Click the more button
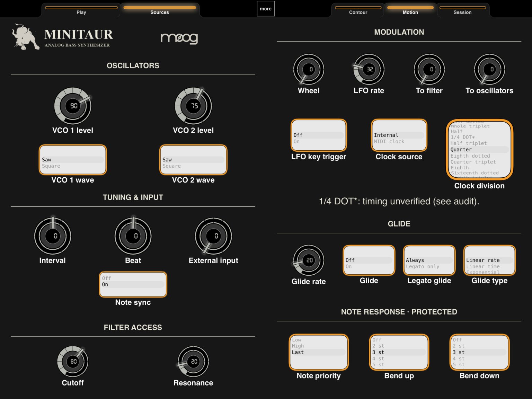This screenshot has width=532, height=399. (266, 9)
